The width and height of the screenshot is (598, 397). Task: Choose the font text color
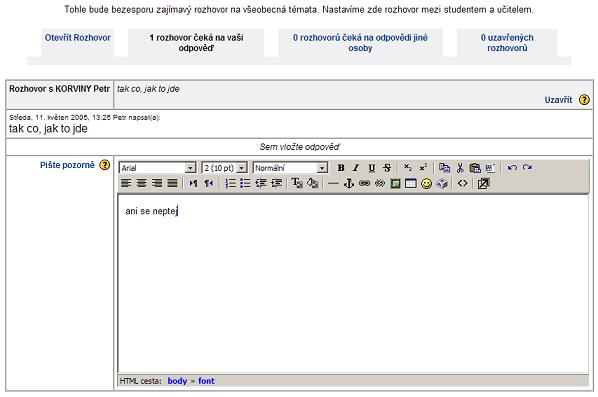[297, 183]
